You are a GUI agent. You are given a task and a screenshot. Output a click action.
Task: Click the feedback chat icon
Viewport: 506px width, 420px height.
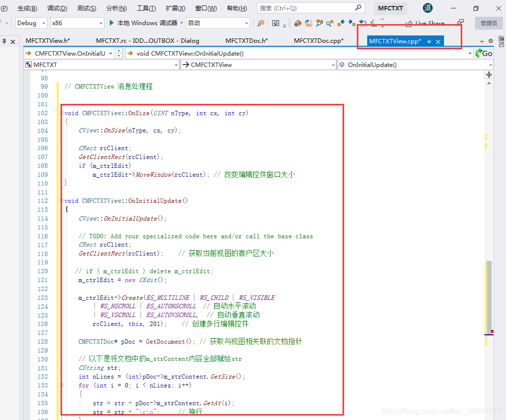click(x=461, y=22)
